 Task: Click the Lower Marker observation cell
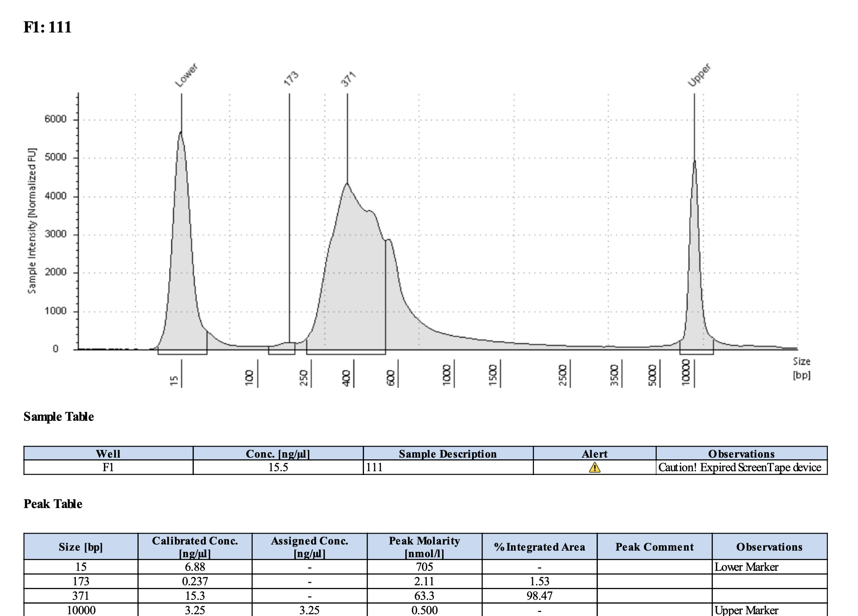point(746,567)
